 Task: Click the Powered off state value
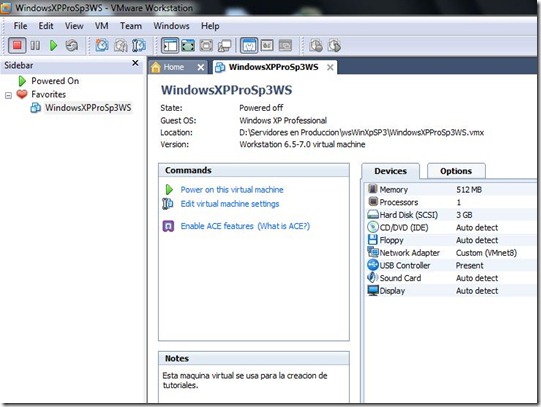(261, 108)
